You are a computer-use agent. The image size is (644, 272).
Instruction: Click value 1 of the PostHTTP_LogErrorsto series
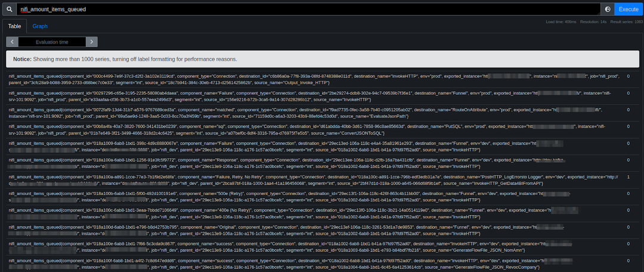(628, 177)
